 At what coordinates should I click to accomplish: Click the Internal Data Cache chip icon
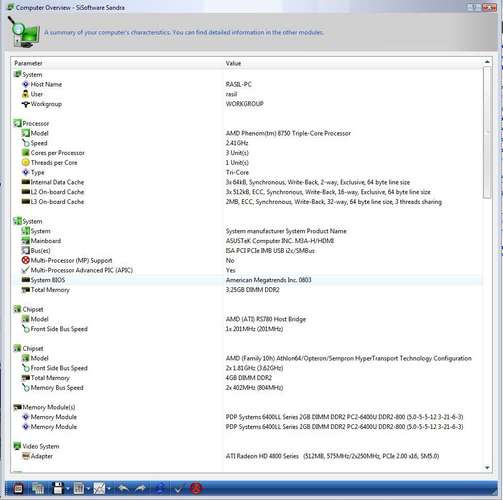coord(25,182)
